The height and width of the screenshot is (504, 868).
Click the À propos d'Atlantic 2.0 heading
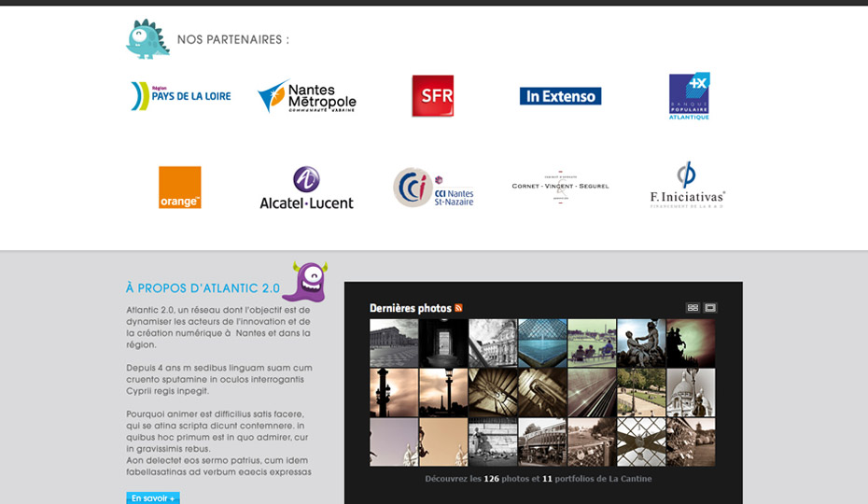(203, 288)
